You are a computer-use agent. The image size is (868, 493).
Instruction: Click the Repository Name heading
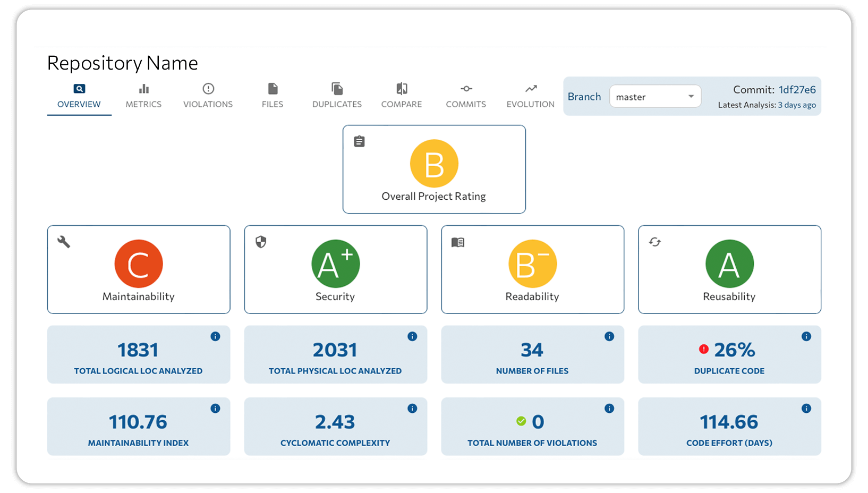coord(122,62)
